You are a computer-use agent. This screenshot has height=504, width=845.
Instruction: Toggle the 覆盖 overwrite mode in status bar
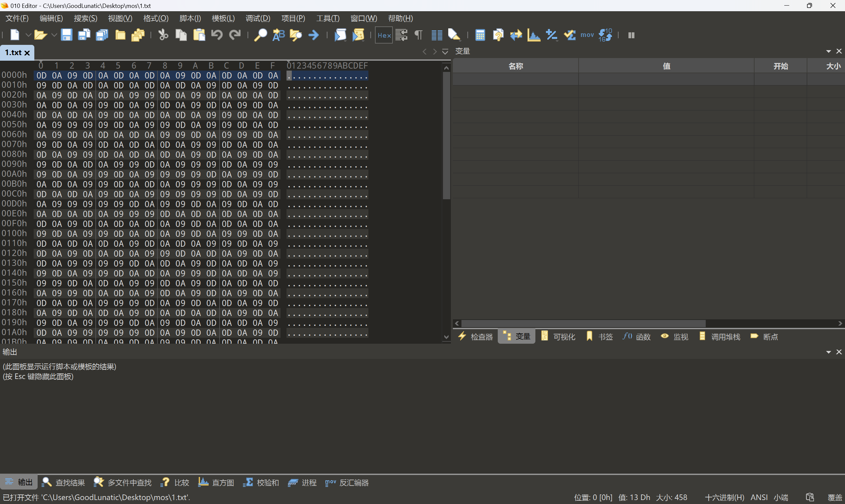[x=835, y=497]
